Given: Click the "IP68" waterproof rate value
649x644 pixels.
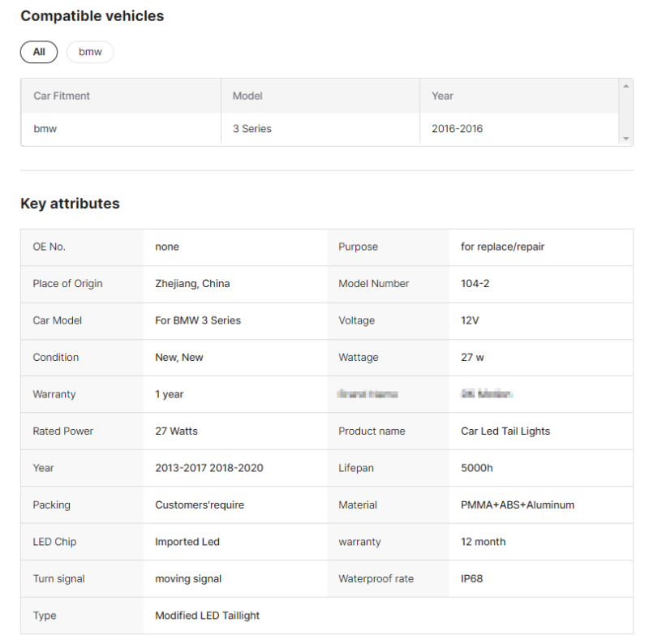Looking at the screenshot, I should 471,579.
